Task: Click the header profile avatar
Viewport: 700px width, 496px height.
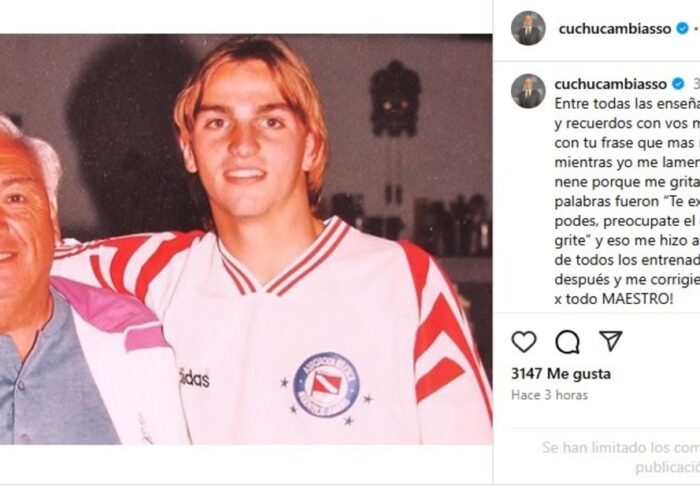Action: (x=528, y=28)
